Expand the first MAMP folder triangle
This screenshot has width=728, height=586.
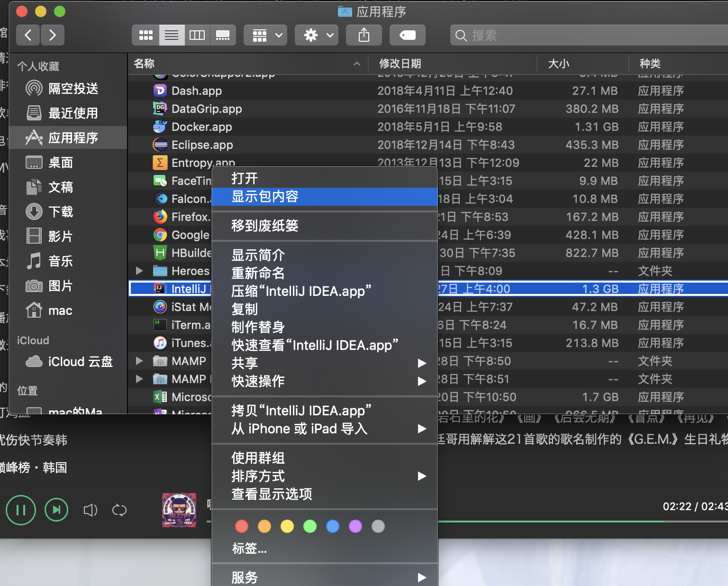pyautogui.click(x=139, y=361)
